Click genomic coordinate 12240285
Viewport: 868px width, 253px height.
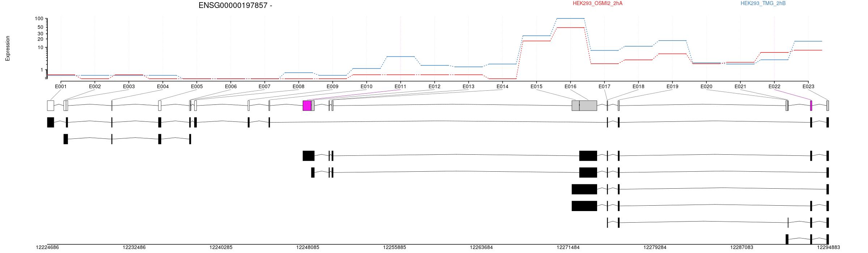pyautogui.click(x=221, y=248)
